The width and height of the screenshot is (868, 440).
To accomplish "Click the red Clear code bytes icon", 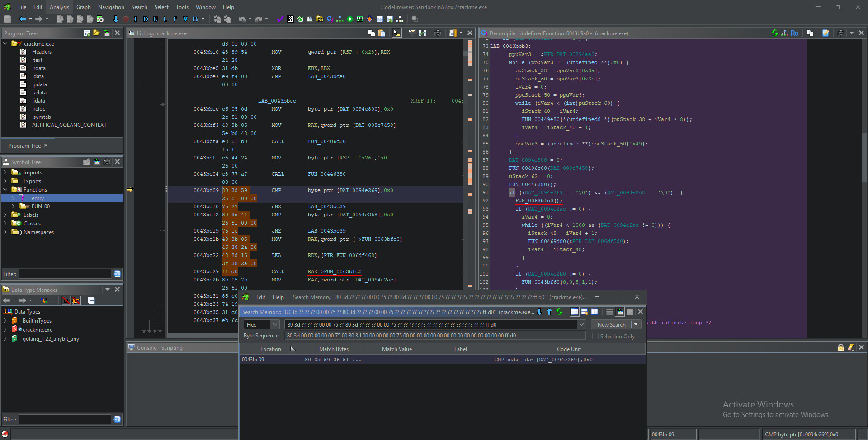I will (126, 19).
